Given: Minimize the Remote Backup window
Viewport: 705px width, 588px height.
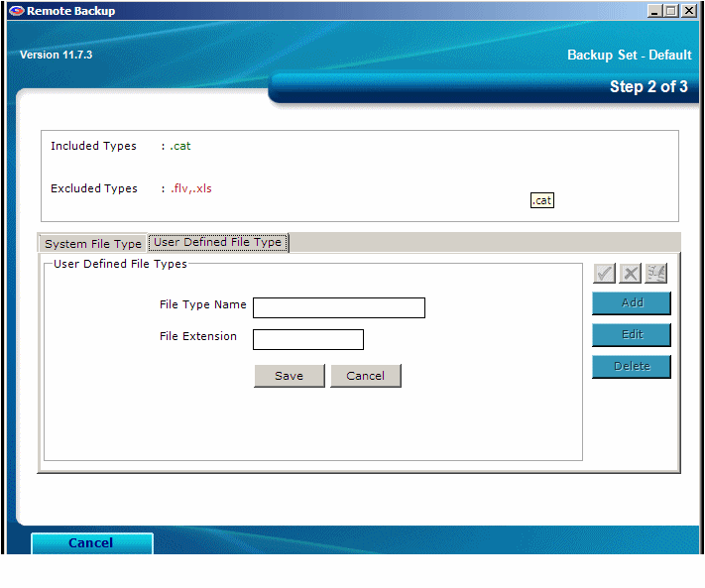Looking at the screenshot, I should coord(654,11).
